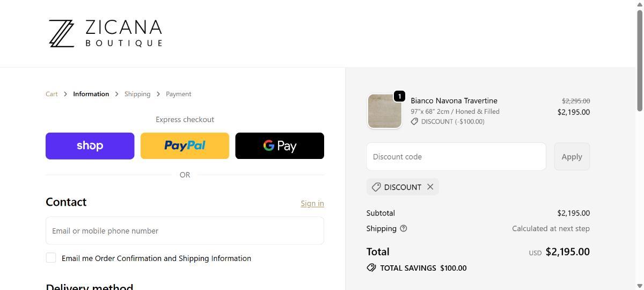Click the DISCOUNT tag icon chip
Viewport: 644px width, 290px height.
click(x=376, y=187)
